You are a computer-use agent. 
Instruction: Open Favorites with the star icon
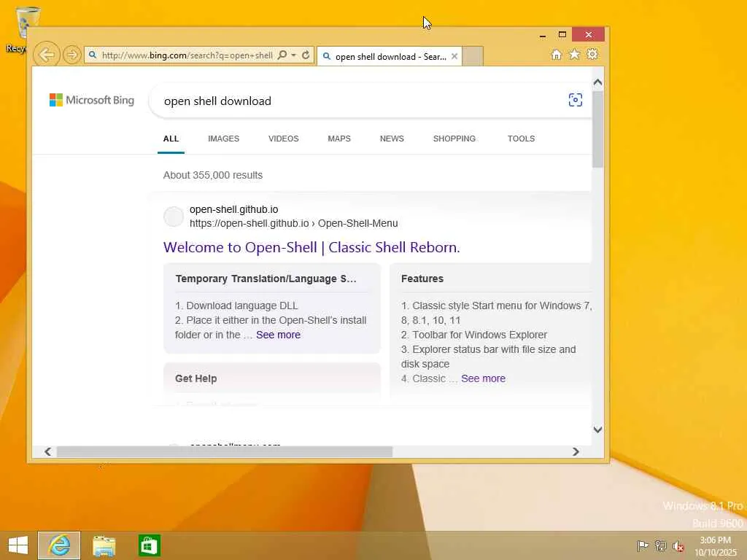tap(575, 54)
